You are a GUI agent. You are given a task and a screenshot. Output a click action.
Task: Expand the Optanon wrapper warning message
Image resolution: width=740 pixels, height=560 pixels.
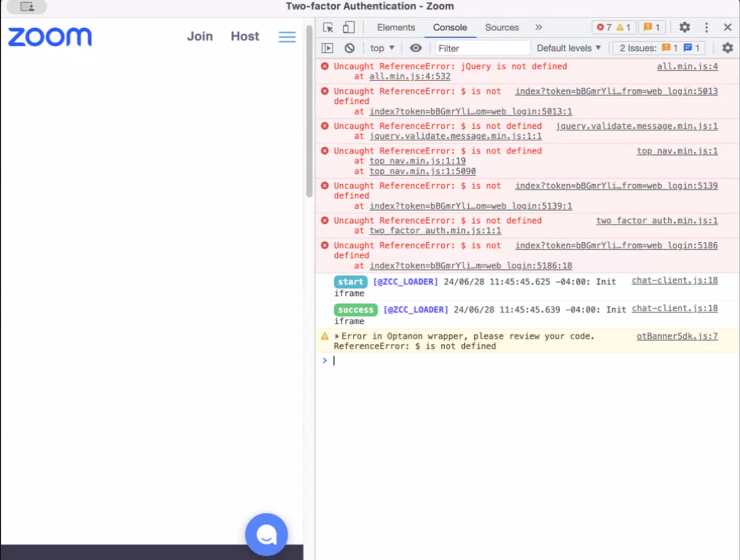point(337,336)
